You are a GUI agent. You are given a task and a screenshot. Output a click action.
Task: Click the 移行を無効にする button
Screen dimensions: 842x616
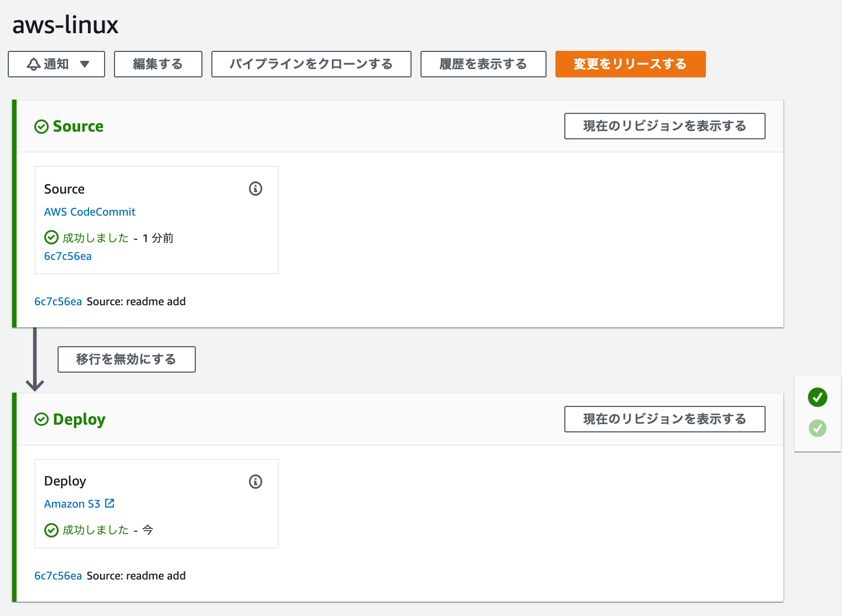click(127, 359)
